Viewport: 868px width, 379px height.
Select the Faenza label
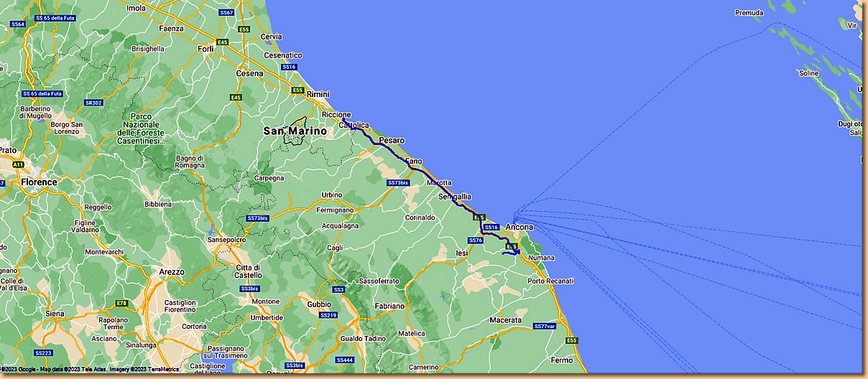tap(172, 28)
